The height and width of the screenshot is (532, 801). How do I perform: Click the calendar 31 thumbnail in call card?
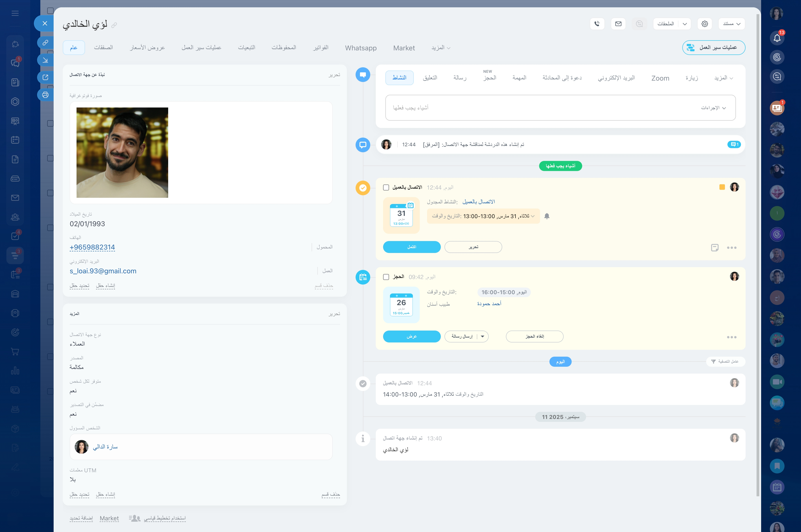[x=401, y=215]
